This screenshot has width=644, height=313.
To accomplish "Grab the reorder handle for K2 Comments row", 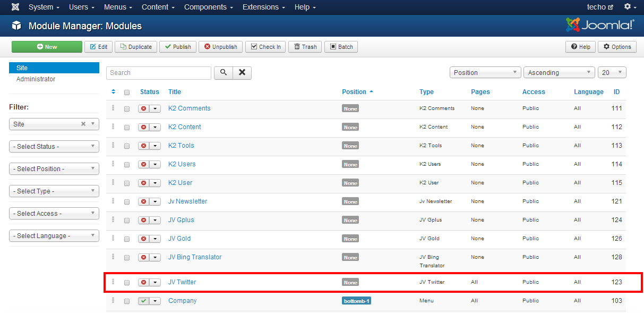I will pos(113,108).
